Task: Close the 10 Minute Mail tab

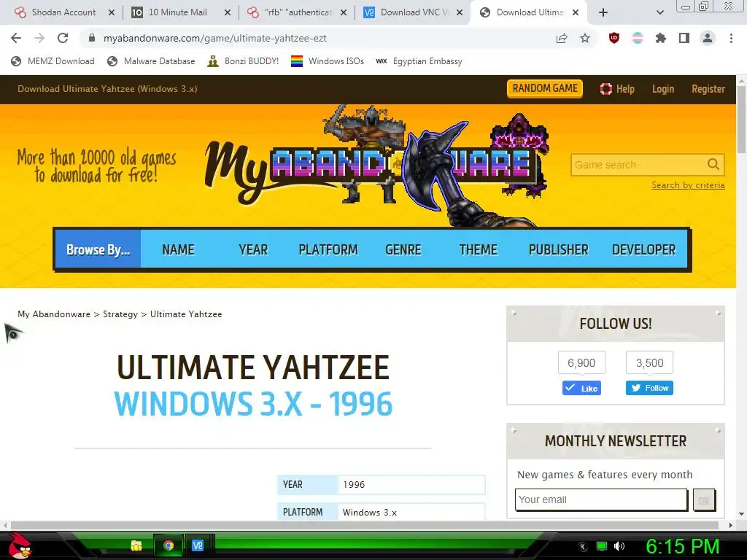Action: pyautogui.click(x=228, y=12)
